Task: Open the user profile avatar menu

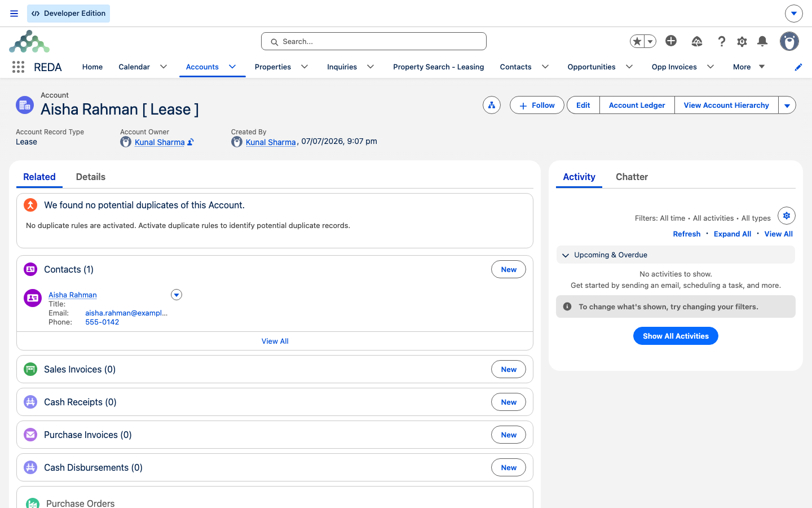Action: pyautogui.click(x=789, y=41)
